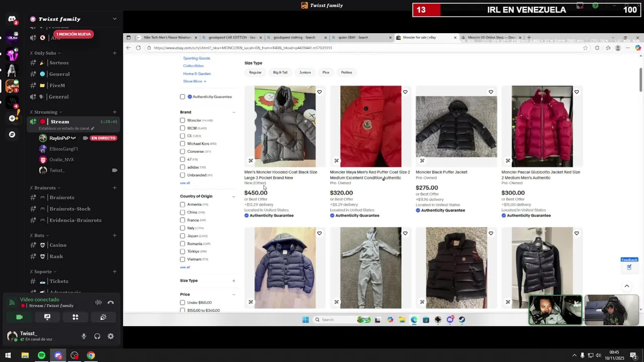Heart the Red Puffer Coat listing
The image size is (644, 362).
point(405,92)
